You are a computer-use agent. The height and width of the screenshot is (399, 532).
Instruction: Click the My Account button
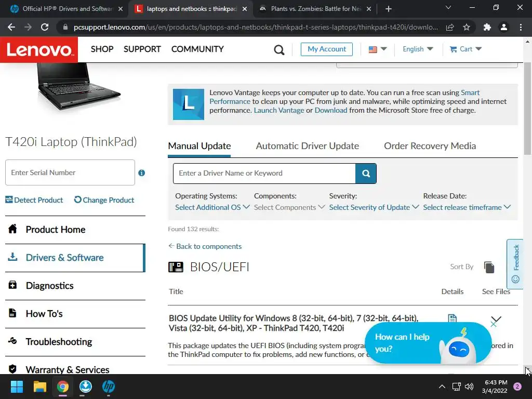pos(327,49)
